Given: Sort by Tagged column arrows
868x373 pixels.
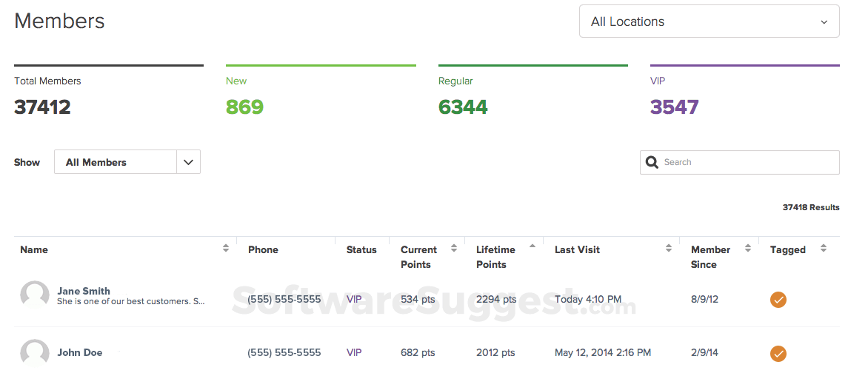Looking at the screenshot, I should coord(824,249).
